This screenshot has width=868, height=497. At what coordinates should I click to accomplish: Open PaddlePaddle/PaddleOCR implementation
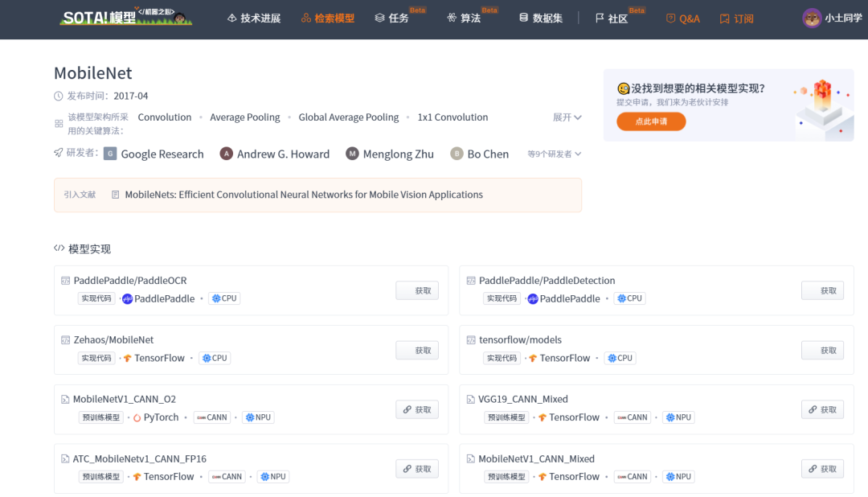pyautogui.click(x=130, y=281)
